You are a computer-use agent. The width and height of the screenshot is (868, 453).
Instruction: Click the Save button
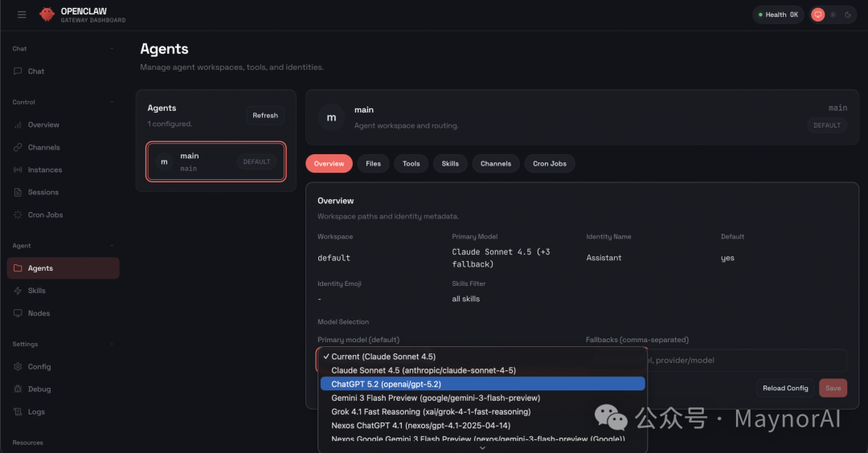point(833,388)
